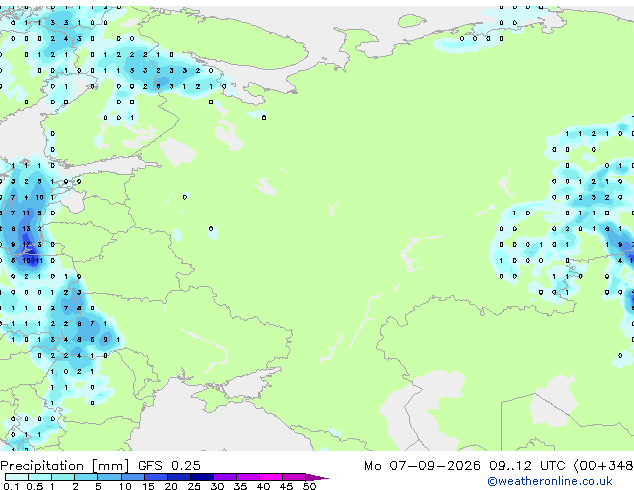The height and width of the screenshot is (490, 634).
Task: Click the '40' legend scale label
Action: point(263,486)
